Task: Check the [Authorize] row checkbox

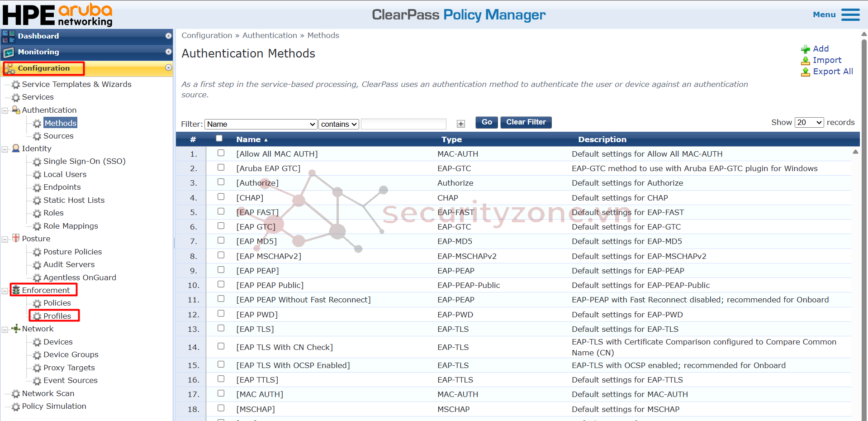Action: point(221,182)
